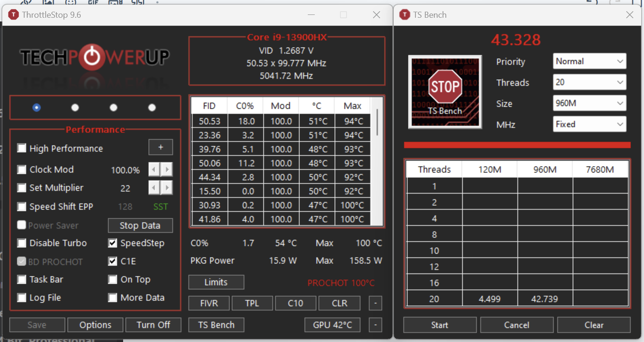Click the 158.5 W max power value
This screenshot has height=342, width=644.
[366, 260]
